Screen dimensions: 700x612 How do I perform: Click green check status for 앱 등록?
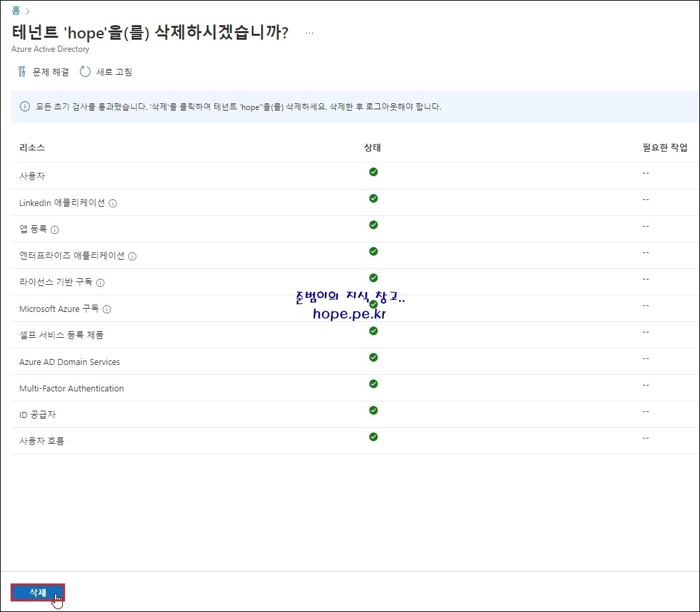coord(374,225)
